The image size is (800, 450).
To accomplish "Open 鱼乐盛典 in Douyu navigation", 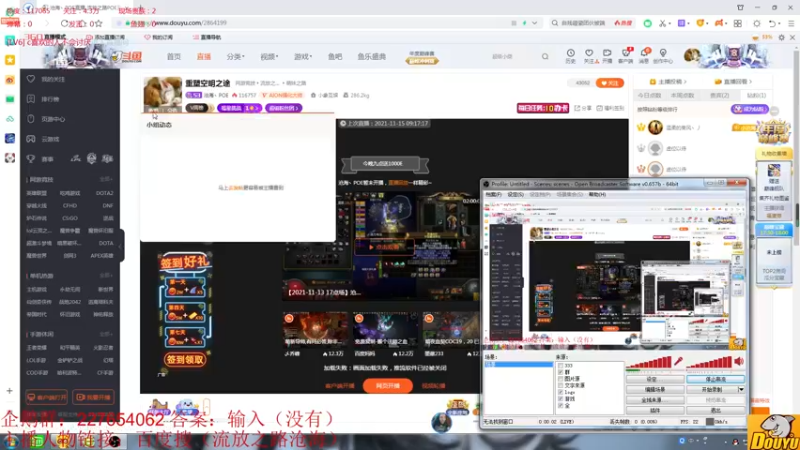I will click(x=371, y=57).
